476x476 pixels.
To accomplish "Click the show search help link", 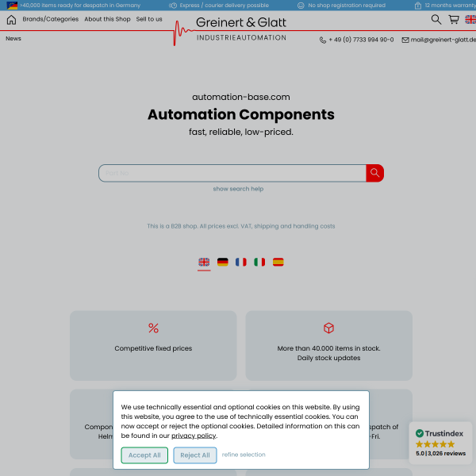I will pyautogui.click(x=238, y=189).
